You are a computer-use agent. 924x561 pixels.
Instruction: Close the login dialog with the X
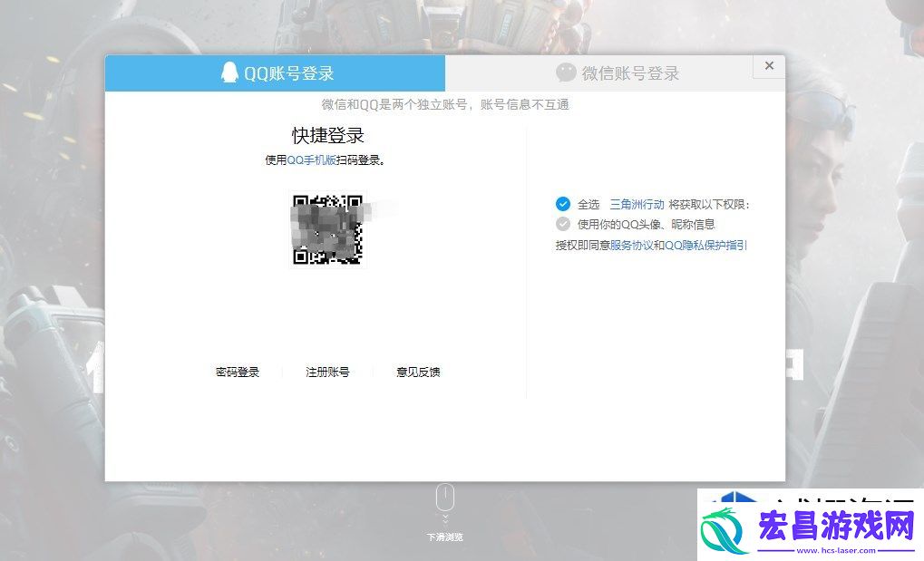769,66
